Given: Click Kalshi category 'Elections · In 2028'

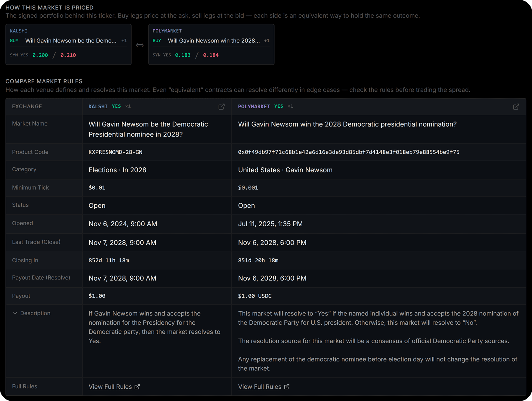Looking at the screenshot, I should [x=117, y=170].
